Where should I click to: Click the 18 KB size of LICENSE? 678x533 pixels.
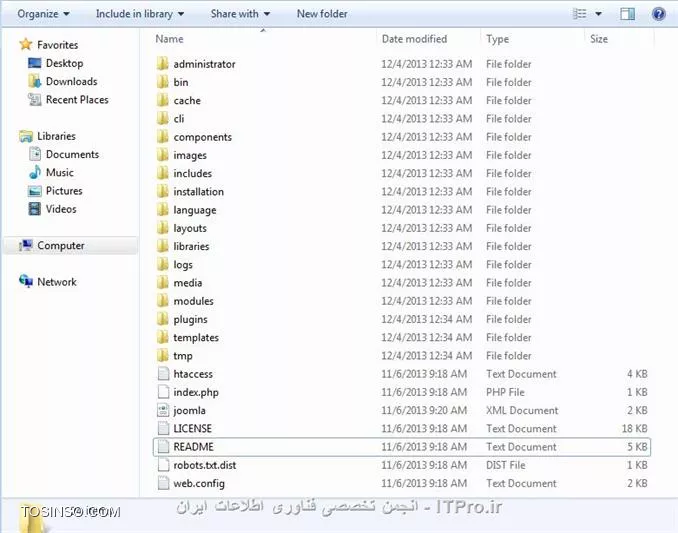[634, 428]
